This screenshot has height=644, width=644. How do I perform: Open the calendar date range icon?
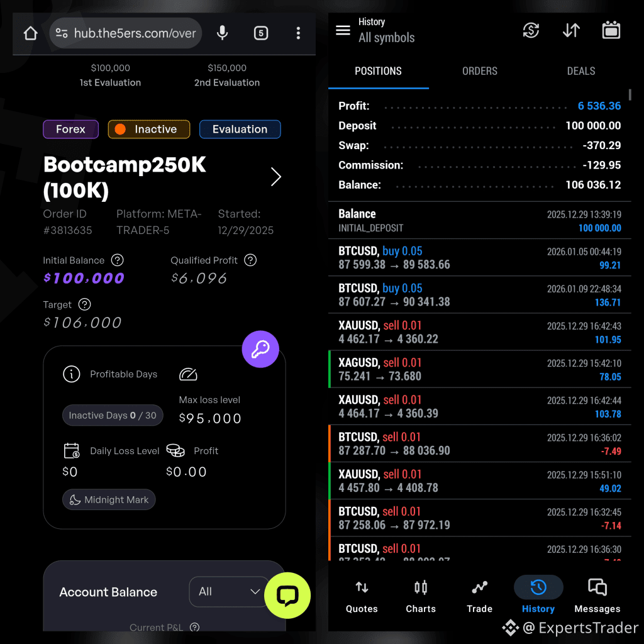(611, 30)
